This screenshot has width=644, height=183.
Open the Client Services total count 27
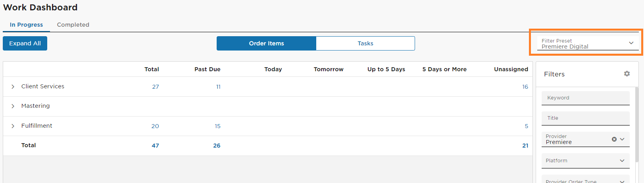pyautogui.click(x=156, y=87)
